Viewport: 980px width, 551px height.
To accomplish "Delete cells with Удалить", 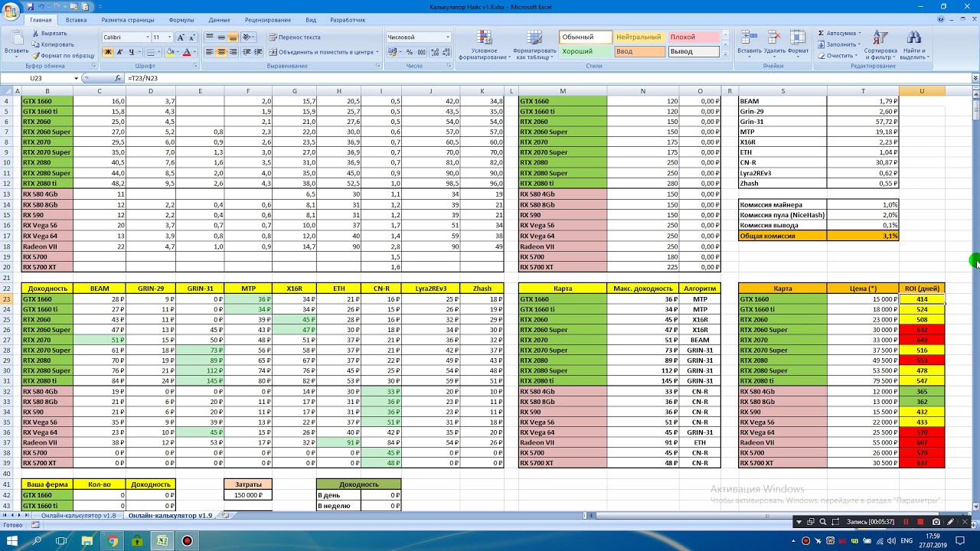I will pos(774,45).
